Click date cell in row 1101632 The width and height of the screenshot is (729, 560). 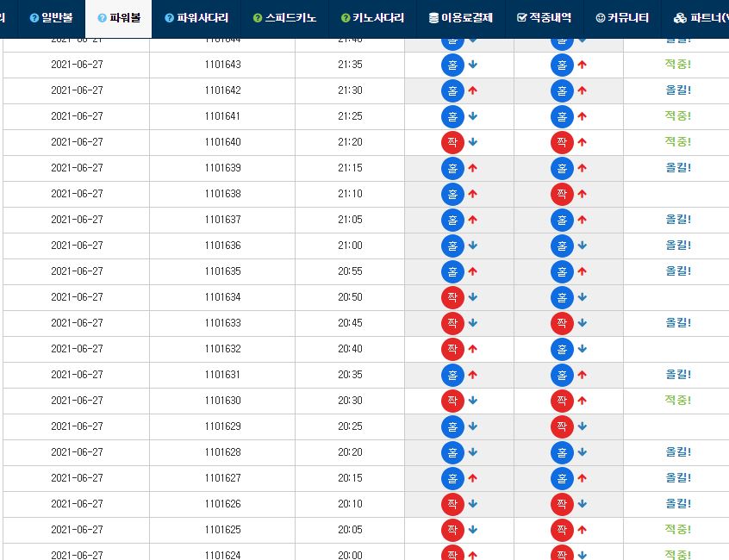click(x=77, y=349)
